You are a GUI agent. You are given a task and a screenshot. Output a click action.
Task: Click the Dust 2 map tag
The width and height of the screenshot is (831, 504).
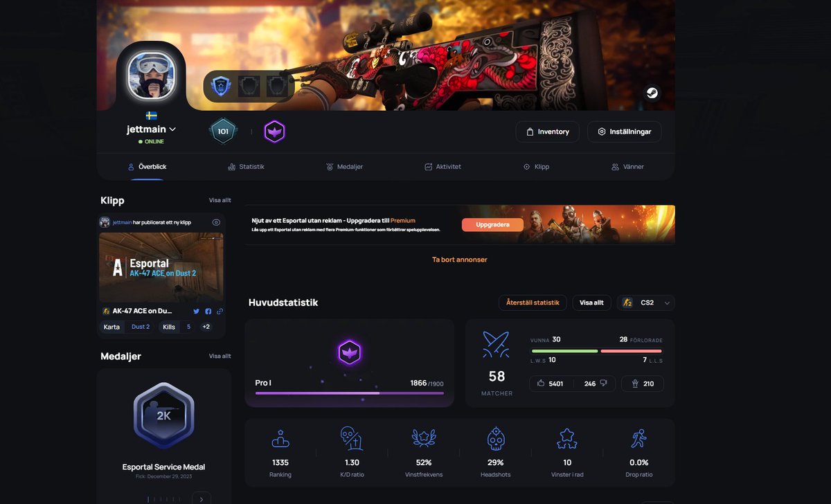coord(141,327)
